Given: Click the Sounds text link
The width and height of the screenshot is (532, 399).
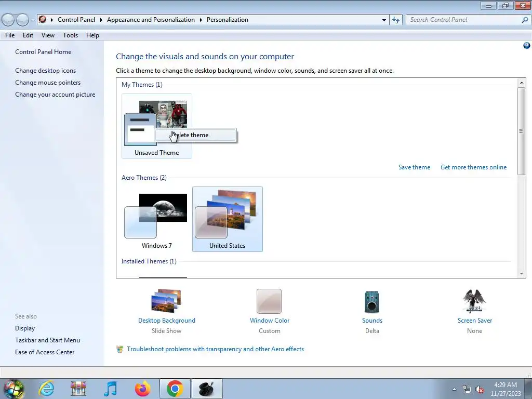Looking at the screenshot, I should [372, 321].
